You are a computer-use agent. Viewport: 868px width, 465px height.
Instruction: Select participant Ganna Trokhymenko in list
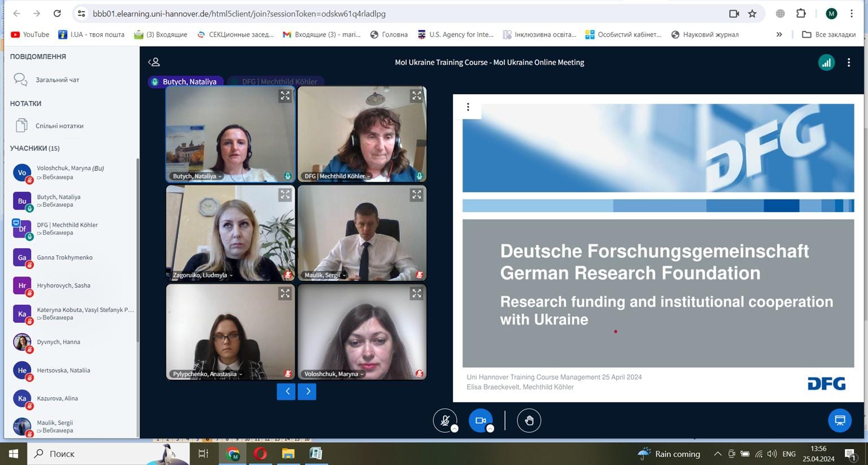point(65,257)
